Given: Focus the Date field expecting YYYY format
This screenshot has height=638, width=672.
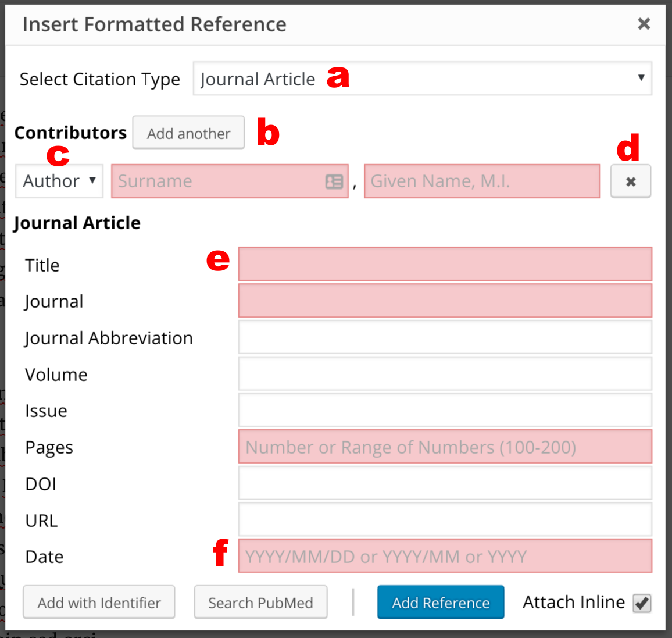Looking at the screenshot, I should pyautogui.click(x=445, y=556).
